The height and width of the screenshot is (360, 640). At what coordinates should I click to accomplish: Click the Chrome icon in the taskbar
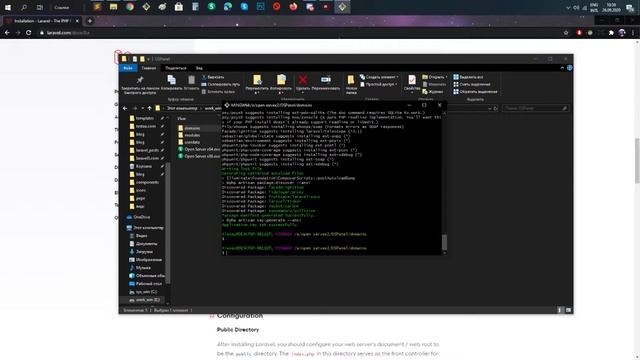click(x=130, y=7)
